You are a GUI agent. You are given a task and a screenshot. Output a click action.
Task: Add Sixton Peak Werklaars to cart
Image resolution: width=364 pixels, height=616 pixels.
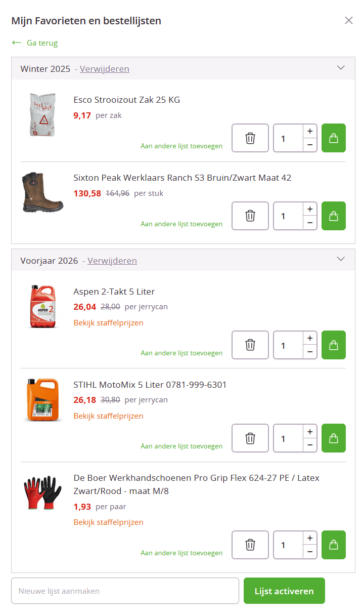334,216
